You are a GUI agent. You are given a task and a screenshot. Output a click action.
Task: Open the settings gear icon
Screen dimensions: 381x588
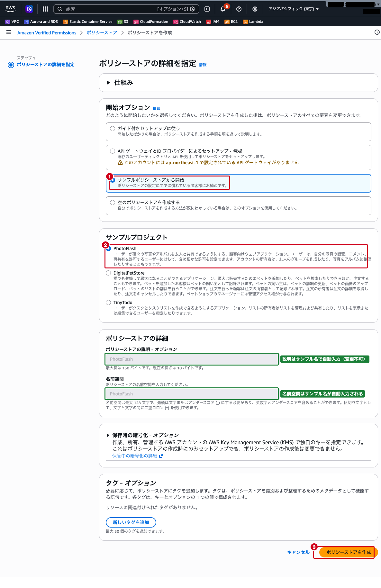click(x=255, y=9)
